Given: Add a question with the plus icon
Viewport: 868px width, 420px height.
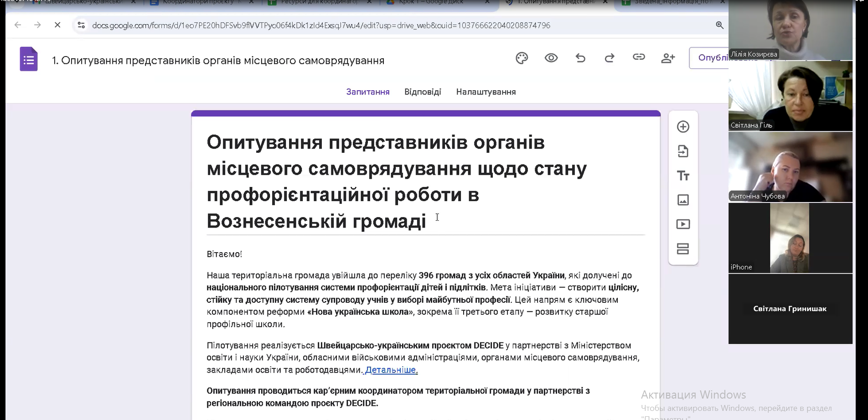Looking at the screenshot, I should point(683,127).
